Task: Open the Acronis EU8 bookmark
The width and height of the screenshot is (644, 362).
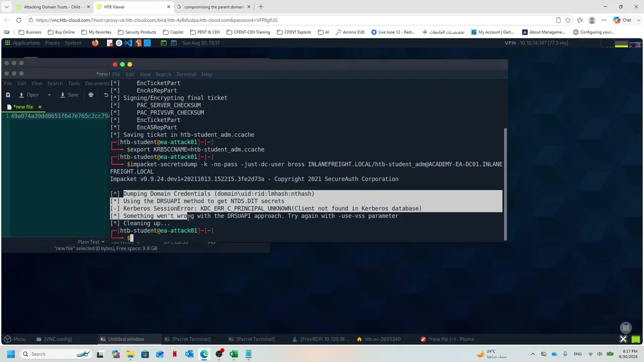Action: [x=350, y=32]
